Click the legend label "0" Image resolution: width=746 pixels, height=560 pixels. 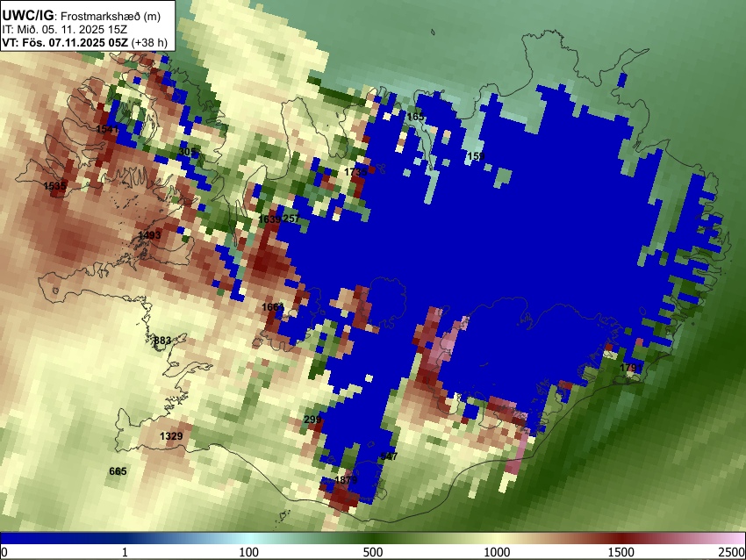pyautogui.click(x=4, y=552)
